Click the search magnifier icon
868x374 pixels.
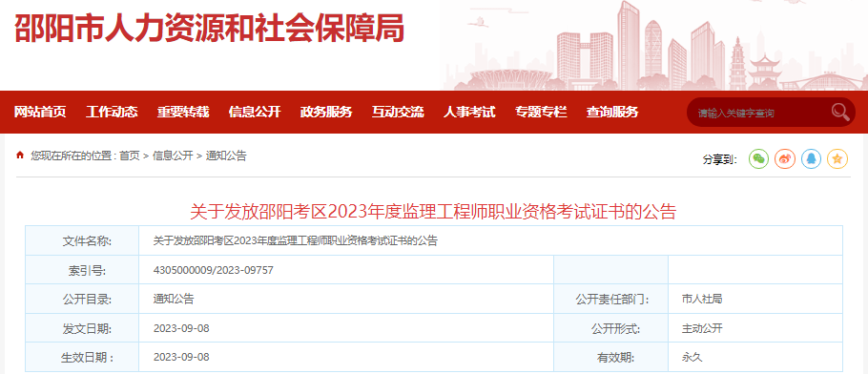(839, 112)
